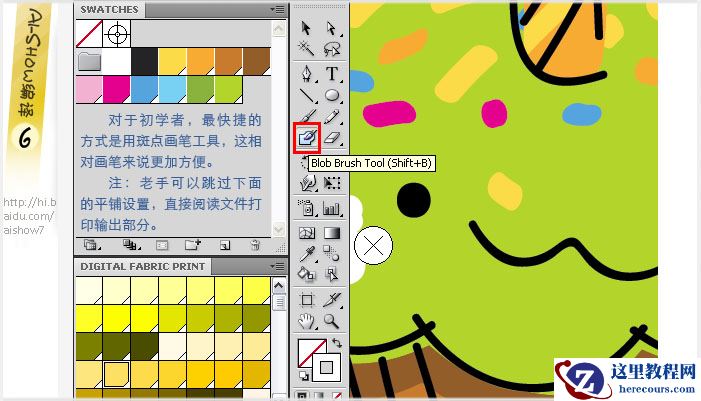Select the Selection tool (black arrow)
Screen dimensions: 701x401
coord(306,28)
